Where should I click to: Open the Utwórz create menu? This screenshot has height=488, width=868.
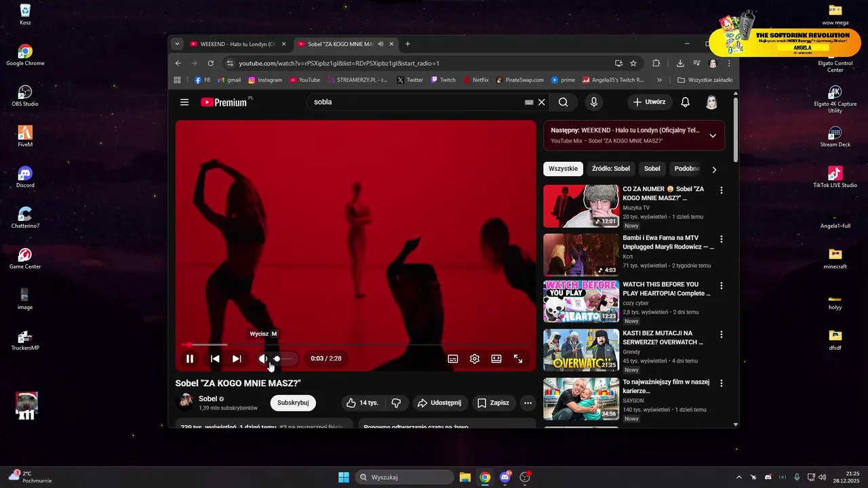650,102
